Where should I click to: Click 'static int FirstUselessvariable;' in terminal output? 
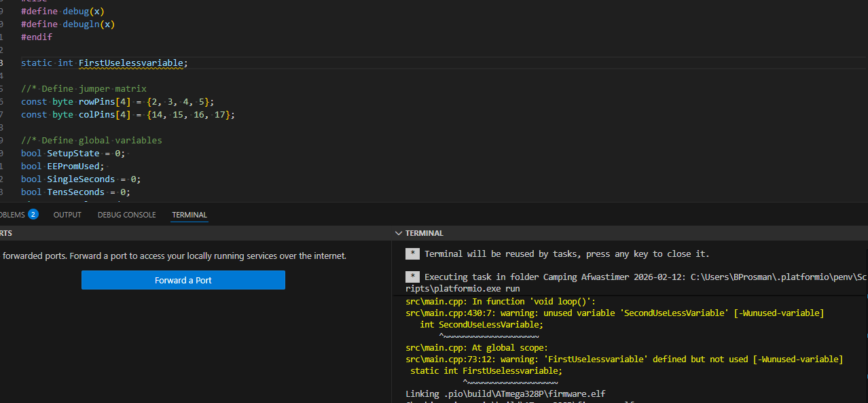coord(486,370)
